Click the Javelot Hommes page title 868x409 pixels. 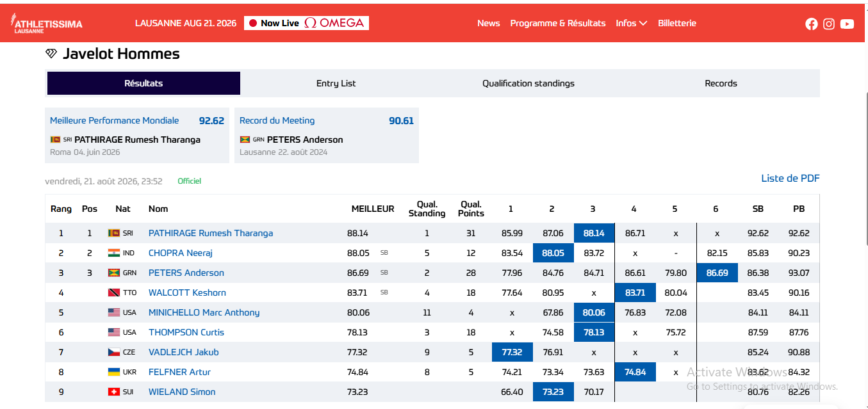[x=121, y=54]
